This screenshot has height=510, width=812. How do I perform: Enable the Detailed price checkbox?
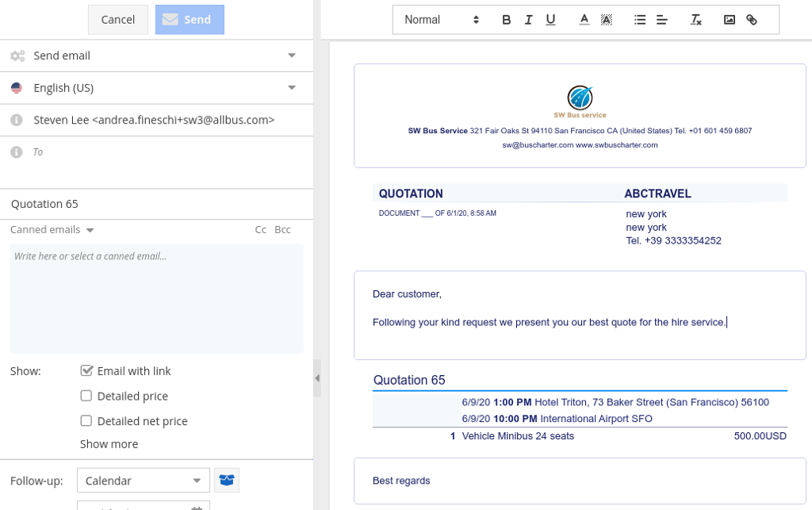pos(87,396)
